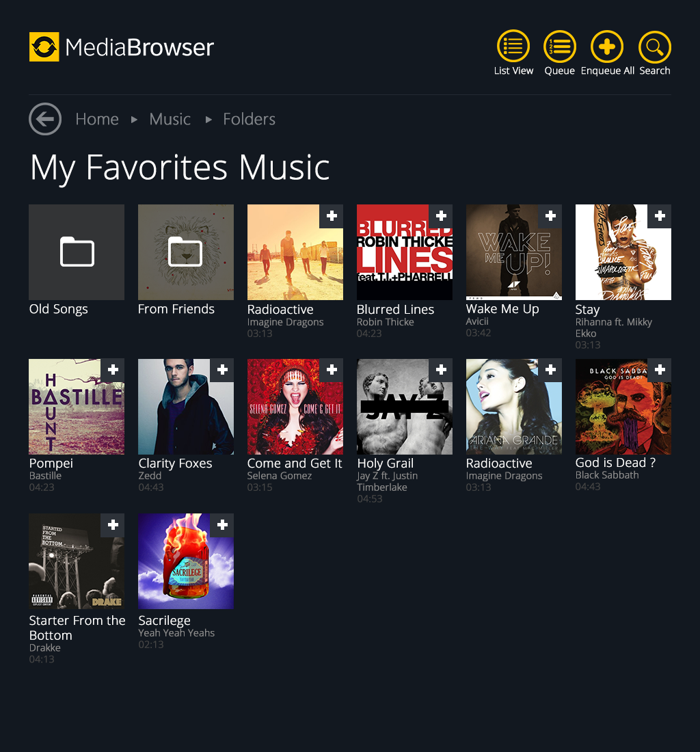Click the 04:53 duration under Holy Grail

[370, 499]
